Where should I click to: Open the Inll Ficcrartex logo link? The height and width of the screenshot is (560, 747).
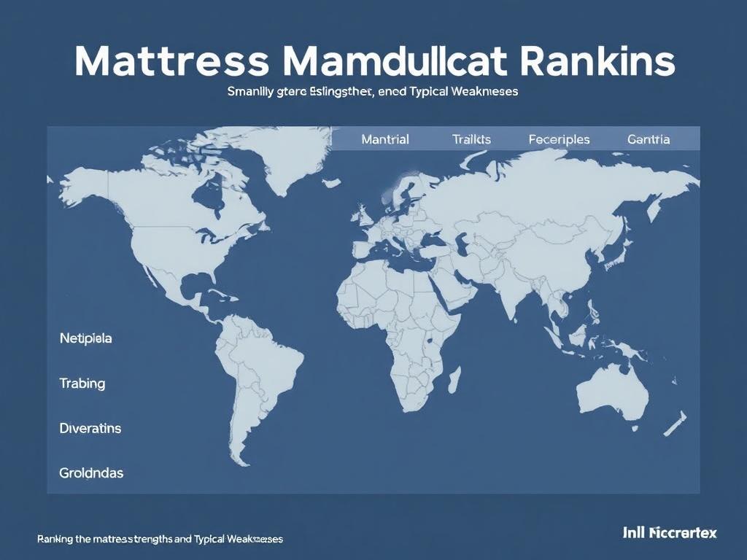[670, 533]
